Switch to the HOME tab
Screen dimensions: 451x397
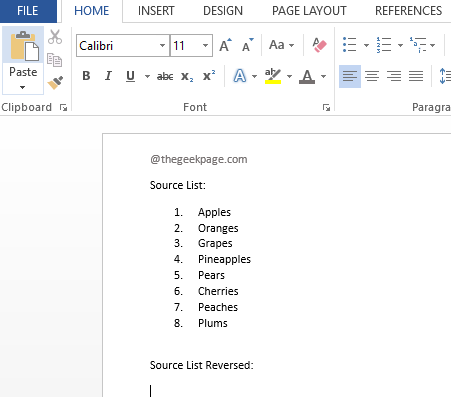pyautogui.click(x=92, y=11)
